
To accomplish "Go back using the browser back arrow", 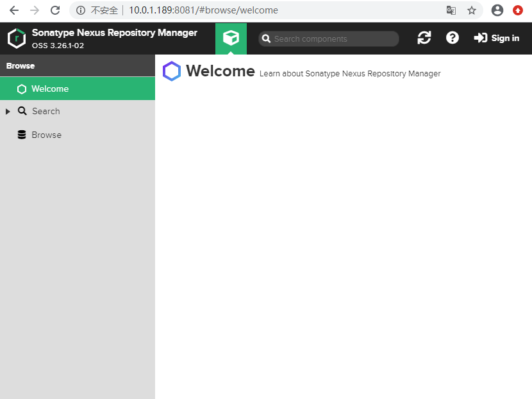I will tap(14, 10).
